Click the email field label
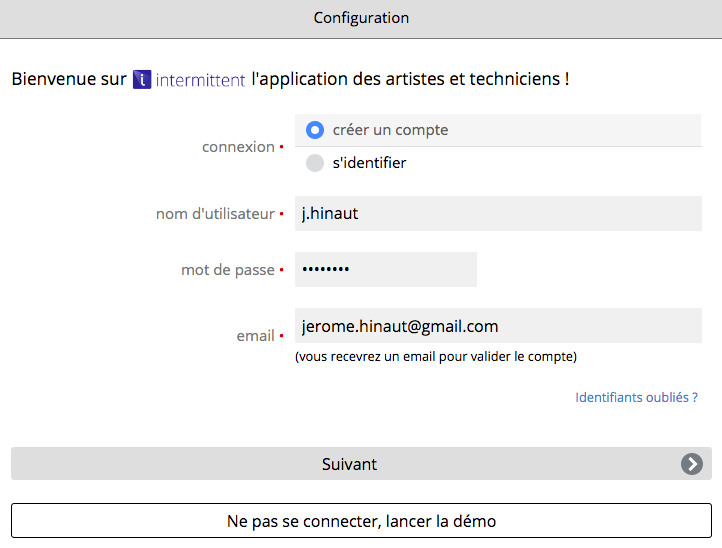Screen dimensions: 722x548 (x=256, y=336)
